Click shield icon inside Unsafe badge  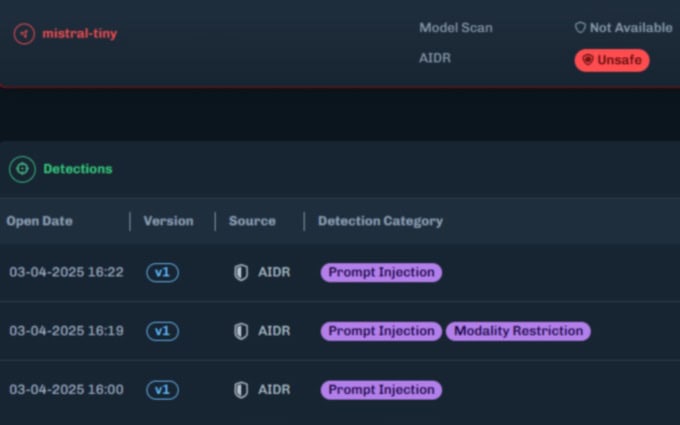point(588,60)
